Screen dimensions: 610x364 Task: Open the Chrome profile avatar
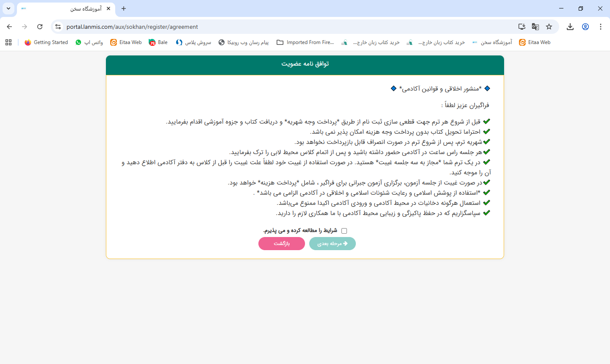click(585, 26)
